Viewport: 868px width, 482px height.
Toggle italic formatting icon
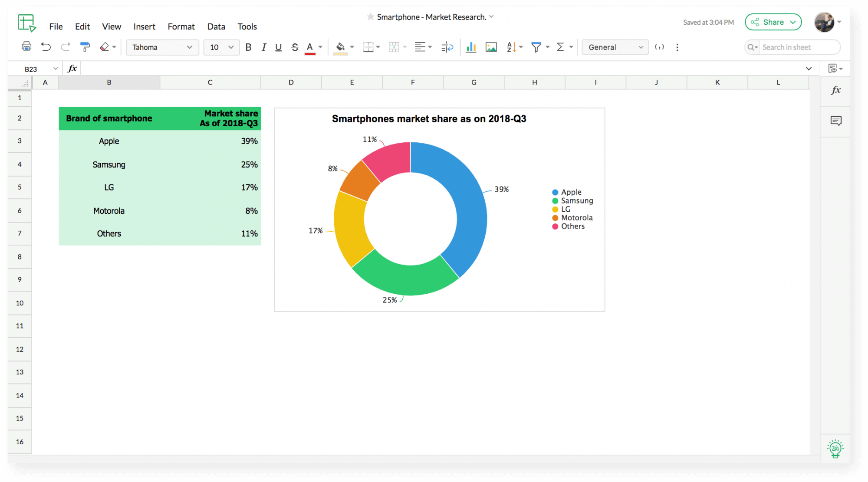click(x=263, y=47)
